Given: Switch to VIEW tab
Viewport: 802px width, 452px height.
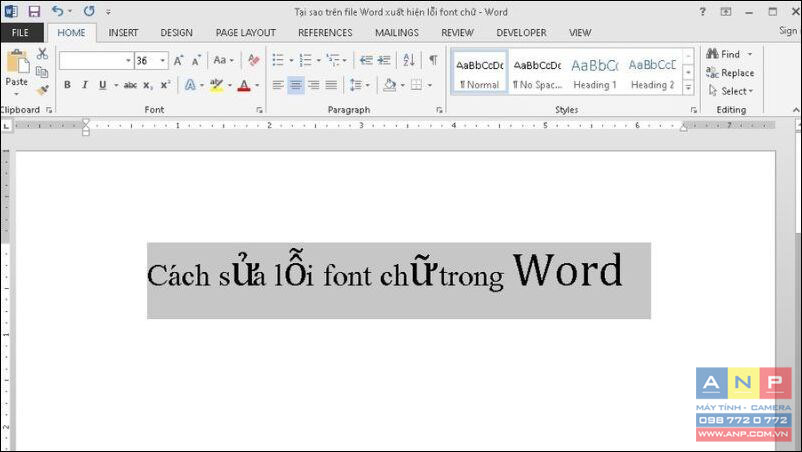Looking at the screenshot, I should coord(580,33).
